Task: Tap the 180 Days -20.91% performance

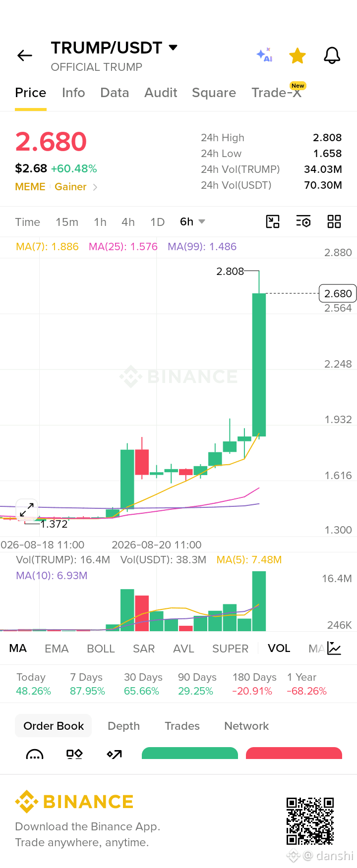Action: [x=254, y=684]
